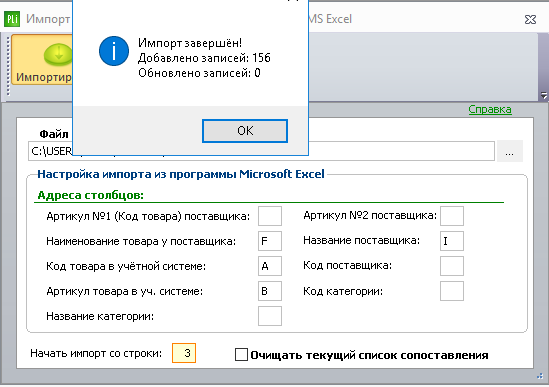Focus the Наименование товара column field with F
The width and height of the screenshot is (549, 387).
(270, 241)
